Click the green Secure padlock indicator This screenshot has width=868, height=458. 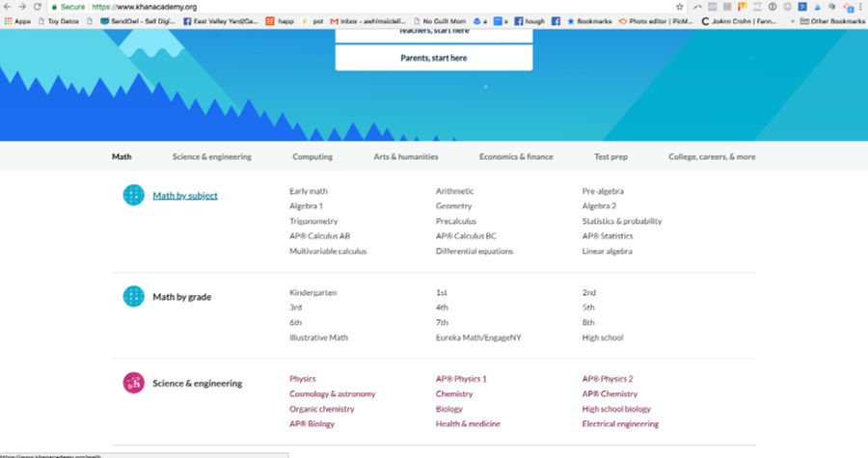point(68,7)
